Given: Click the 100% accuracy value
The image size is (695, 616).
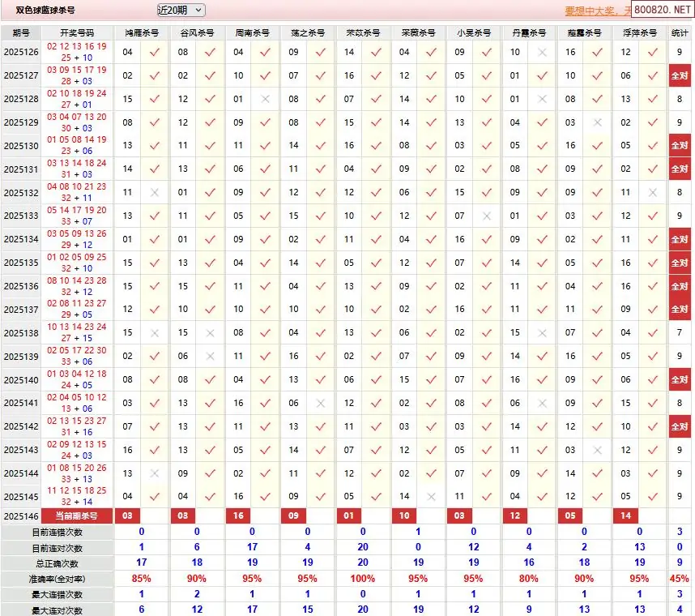Looking at the screenshot, I should pos(362,579).
